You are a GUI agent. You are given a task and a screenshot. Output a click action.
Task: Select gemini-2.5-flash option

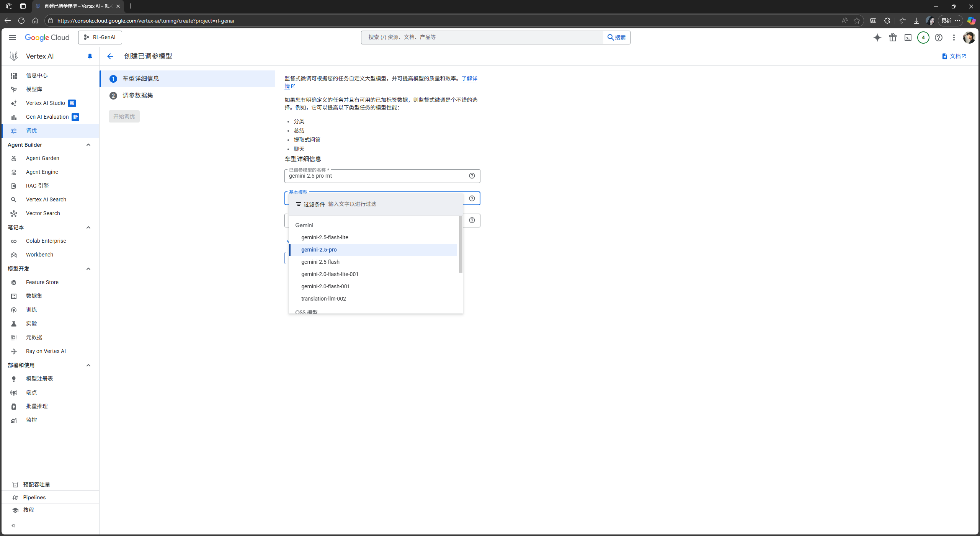coord(373,262)
